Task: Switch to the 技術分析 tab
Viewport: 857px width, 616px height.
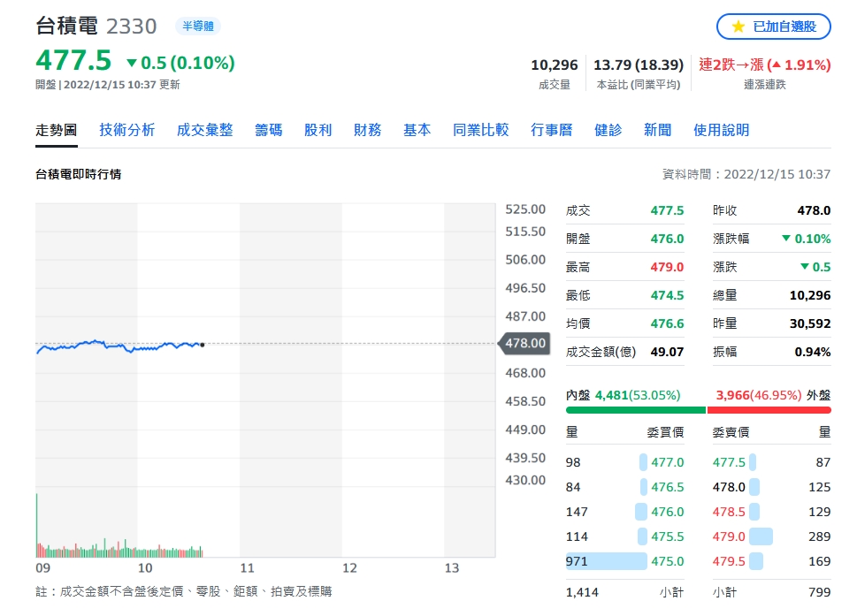Action: tap(126, 130)
